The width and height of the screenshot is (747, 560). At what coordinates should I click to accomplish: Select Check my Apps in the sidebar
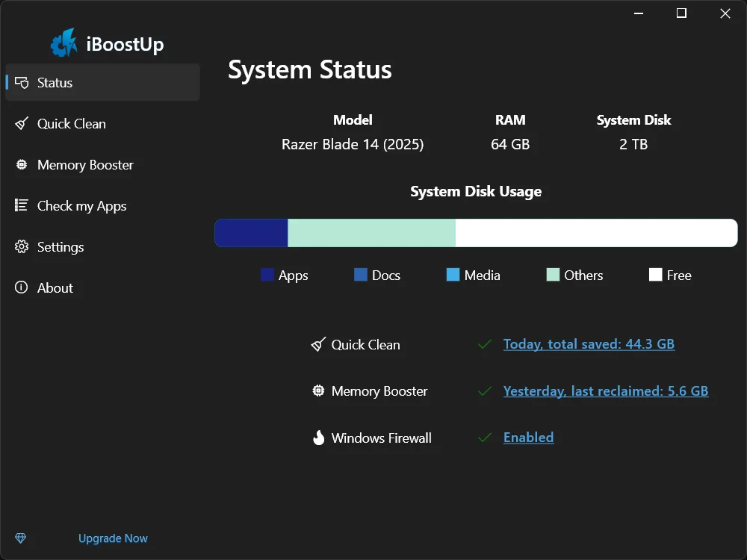click(x=102, y=206)
